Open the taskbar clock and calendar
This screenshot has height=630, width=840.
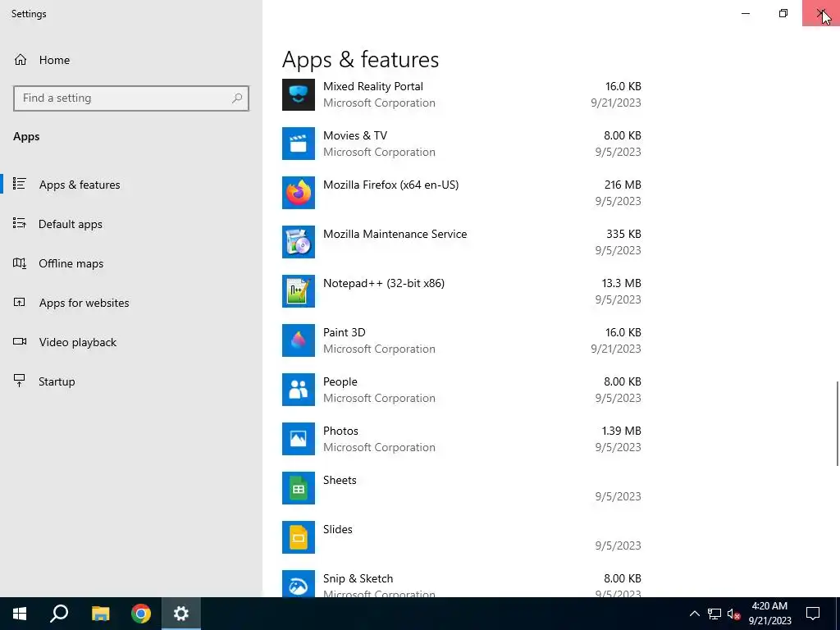point(769,614)
